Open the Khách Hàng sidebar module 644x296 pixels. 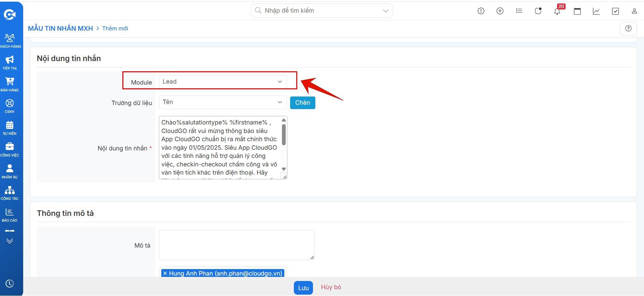[x=10, y=41]
